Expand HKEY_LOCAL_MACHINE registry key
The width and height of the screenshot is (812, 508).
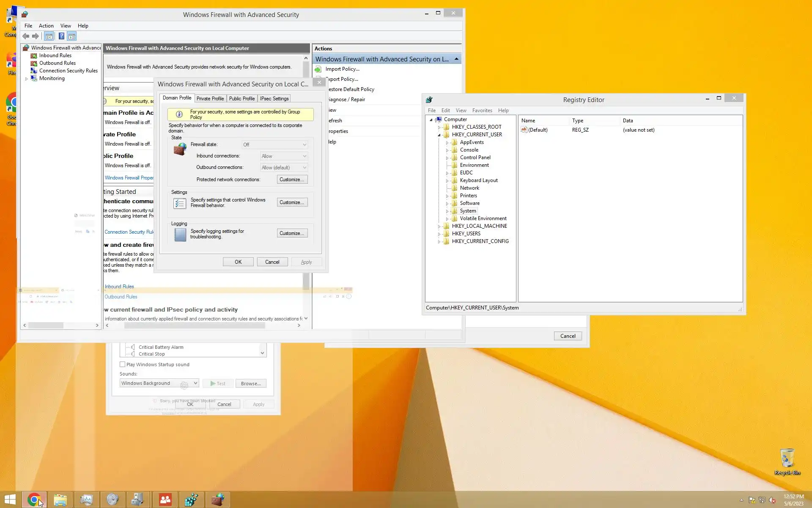tap(439, 226)
